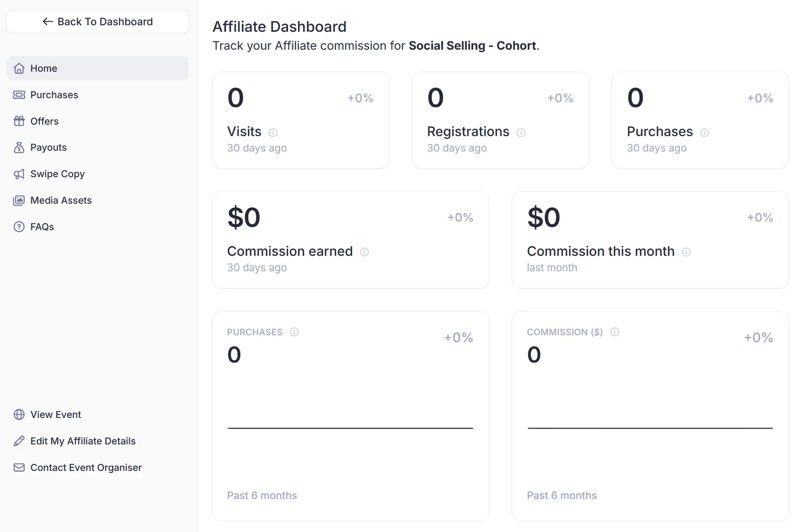The height and width of the screenshot is (532, 797).
Task: Click the Payouts money bag icon
Action: pyautogui.click(x=19, y=147)
